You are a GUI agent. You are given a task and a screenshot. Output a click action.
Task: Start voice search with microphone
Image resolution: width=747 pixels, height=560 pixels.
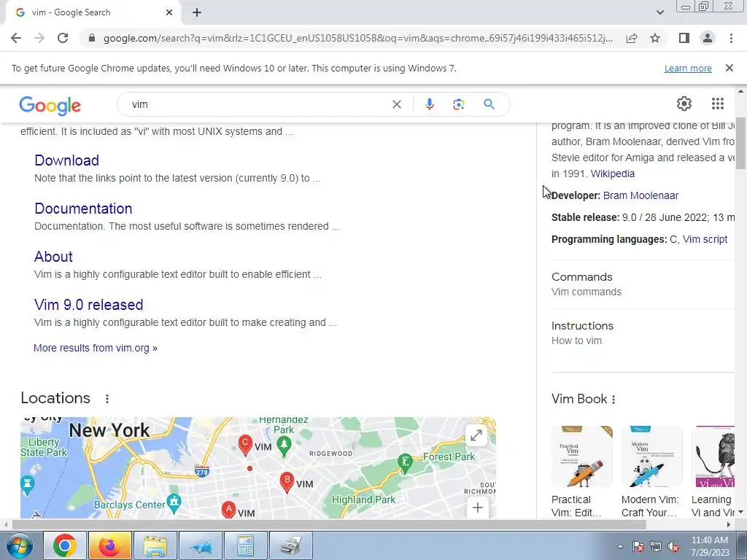pos(429,104)
